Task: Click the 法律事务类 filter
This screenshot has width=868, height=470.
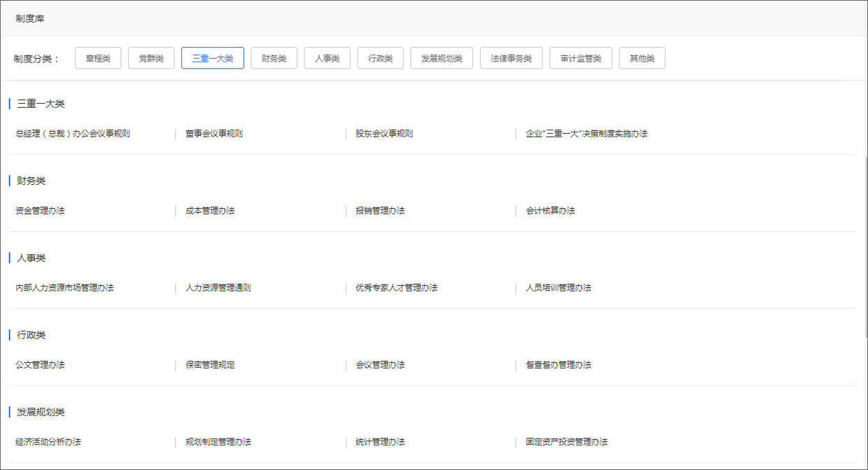Action: tap(511, 58)
